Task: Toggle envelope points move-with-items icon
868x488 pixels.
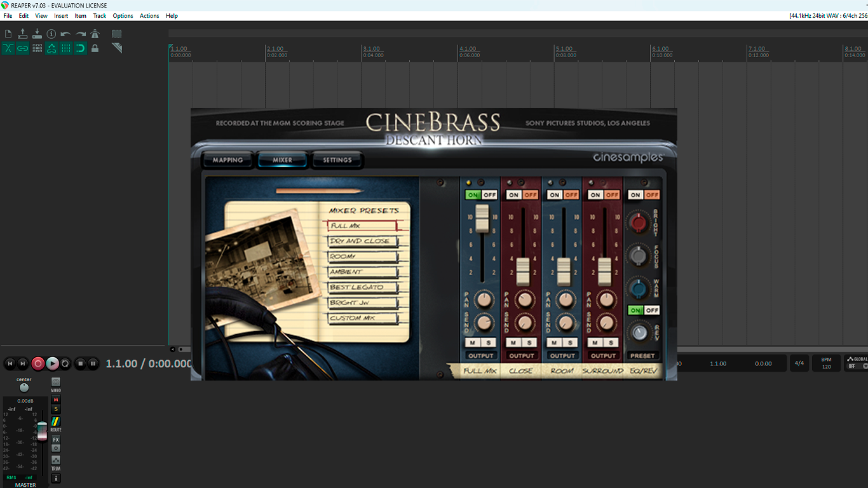Action: (x=51, y=48)
